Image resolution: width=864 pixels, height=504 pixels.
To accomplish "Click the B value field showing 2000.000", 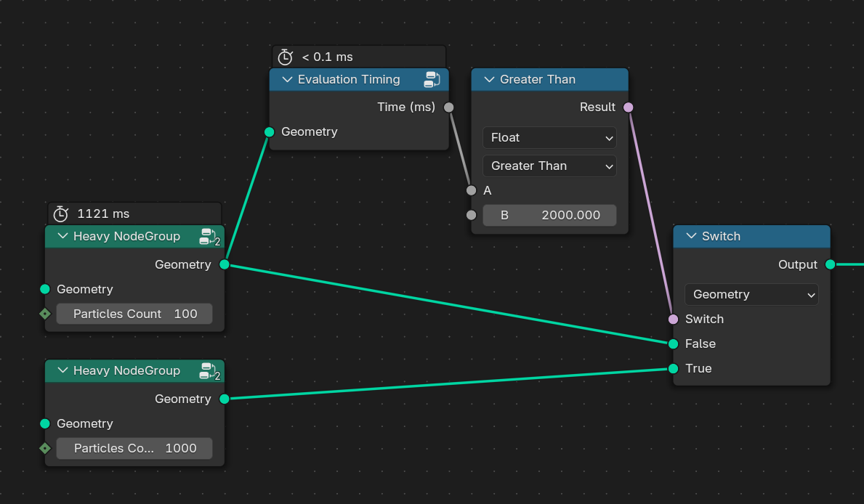I will pyautogui.click(x=549, y=215).
